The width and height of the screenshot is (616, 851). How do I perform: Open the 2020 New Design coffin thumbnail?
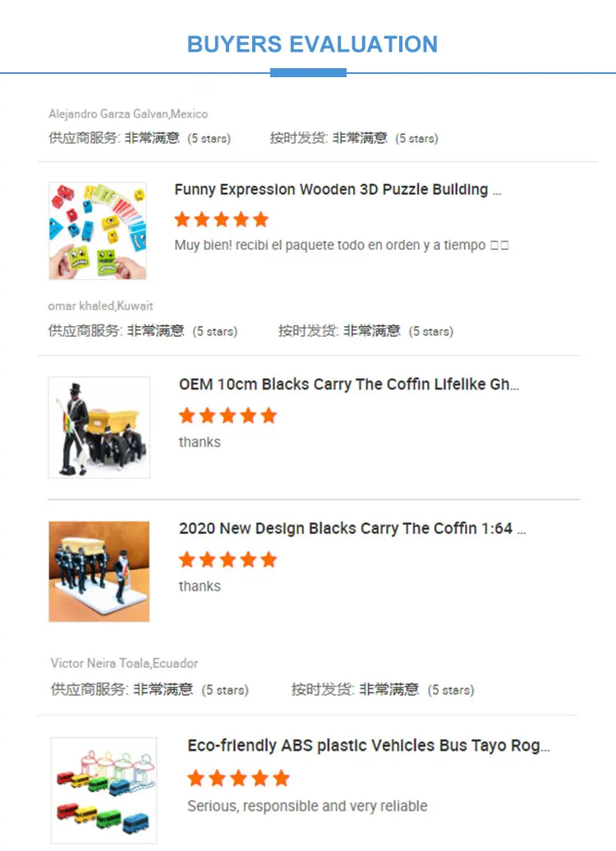(x=99, y=572)
